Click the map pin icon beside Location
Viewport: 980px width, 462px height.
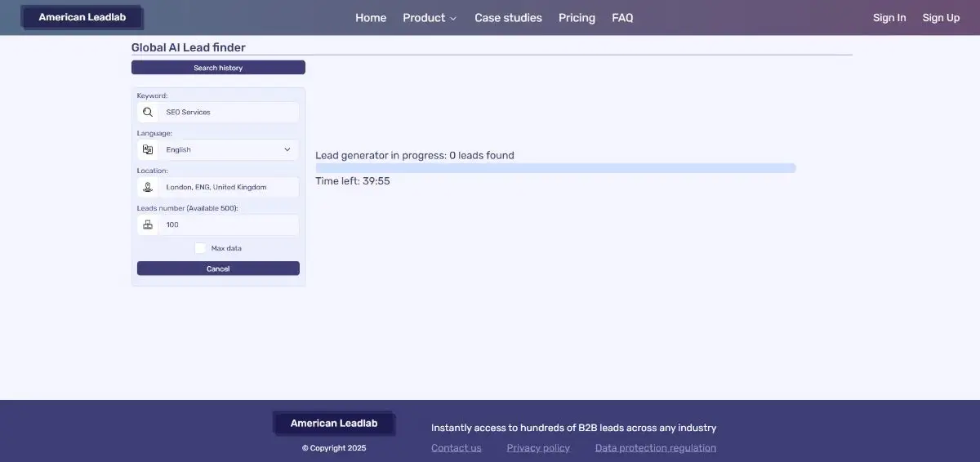point(148,188)
